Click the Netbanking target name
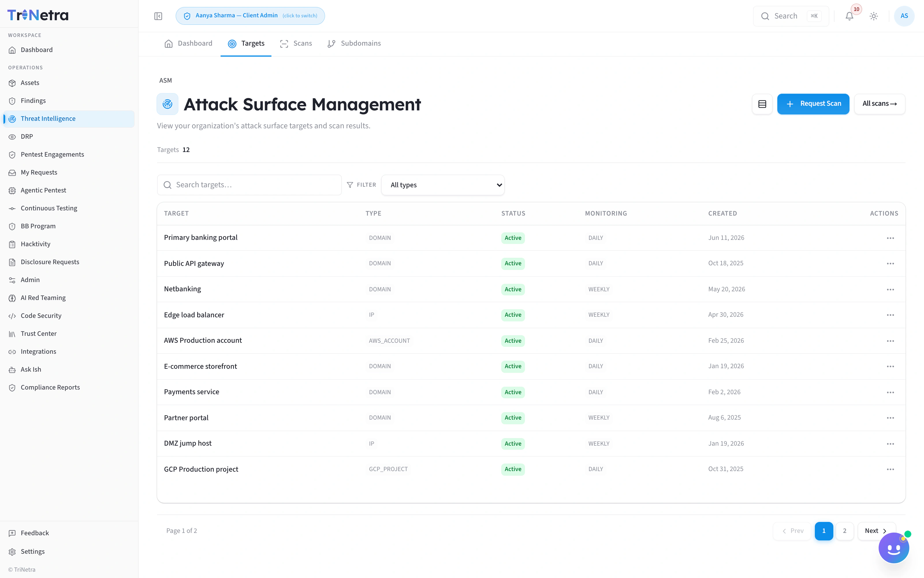924x578 pixels. pyautogui.click(x=182, y=289)
